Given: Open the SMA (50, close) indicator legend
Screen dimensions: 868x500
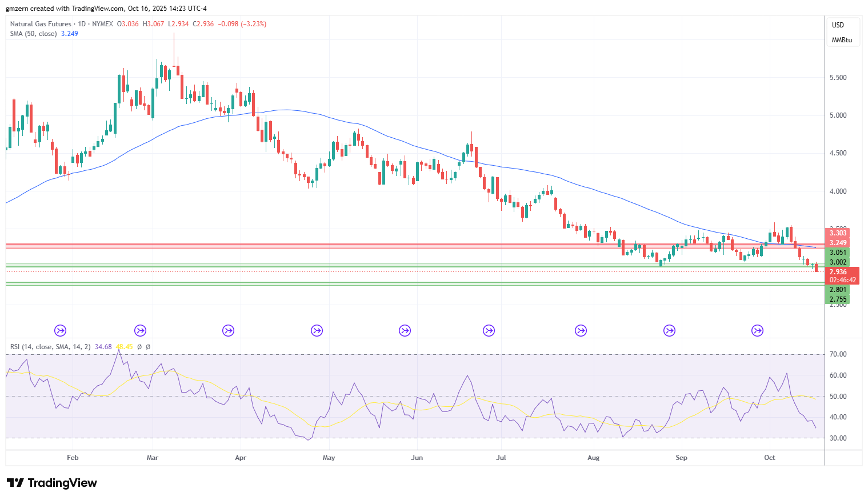Looking at the screenshot, I should tap(33, 34).
